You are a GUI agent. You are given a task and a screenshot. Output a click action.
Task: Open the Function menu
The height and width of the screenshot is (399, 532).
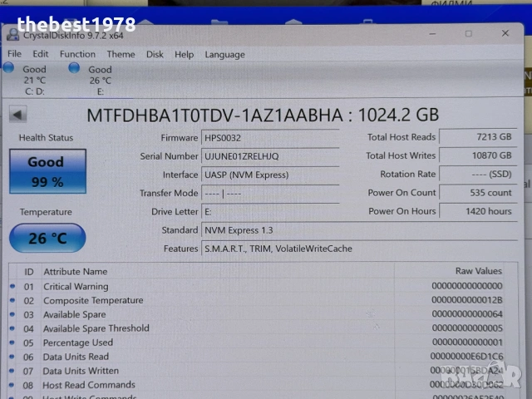click(x=77, y=54)
